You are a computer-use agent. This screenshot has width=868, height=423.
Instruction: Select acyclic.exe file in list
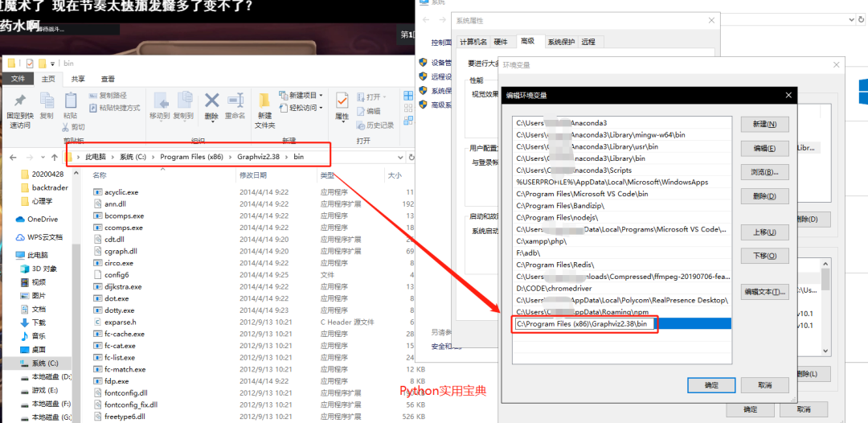pyautogui.click(x=116, y=192)
